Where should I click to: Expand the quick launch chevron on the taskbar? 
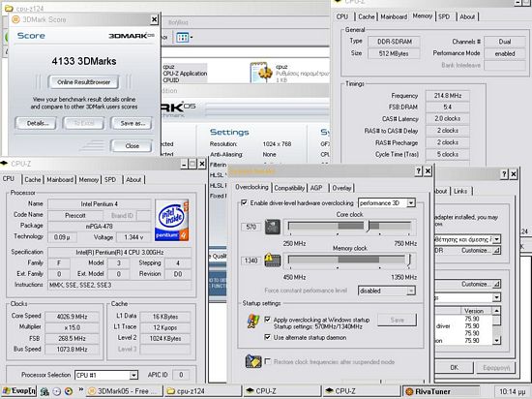point(81,389)
